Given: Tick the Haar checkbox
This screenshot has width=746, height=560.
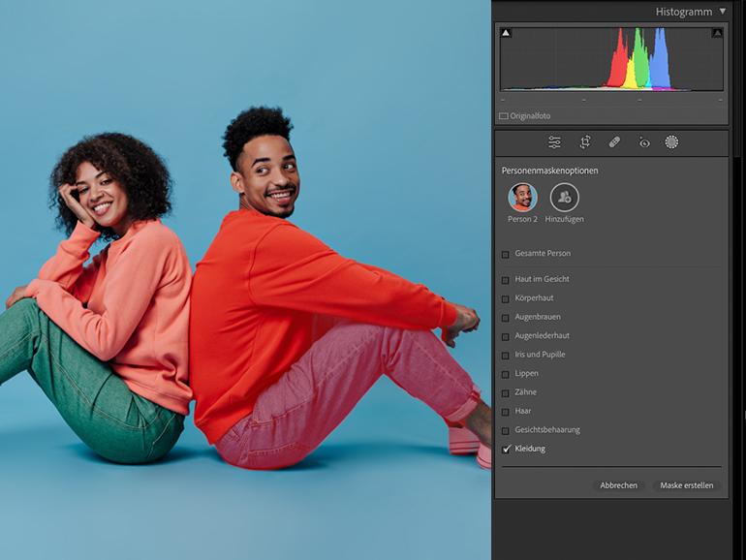Looking at the screenshot, I should tap(506, 412).
